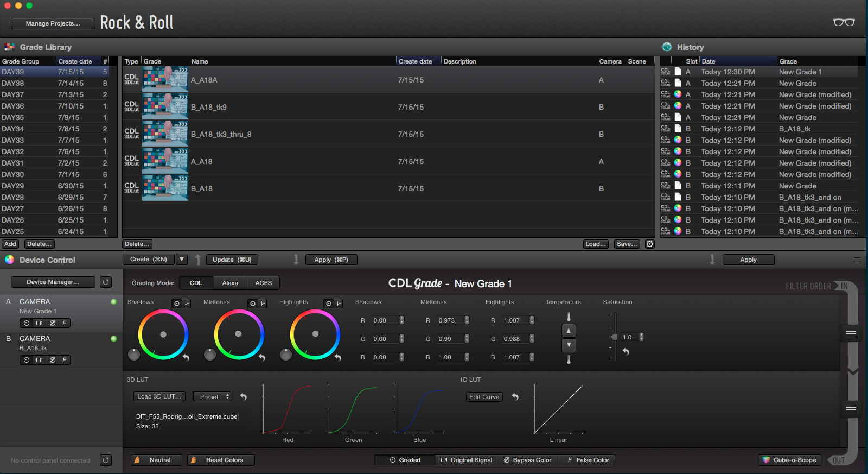Switch grading mode to Alexa

point(230,283)
